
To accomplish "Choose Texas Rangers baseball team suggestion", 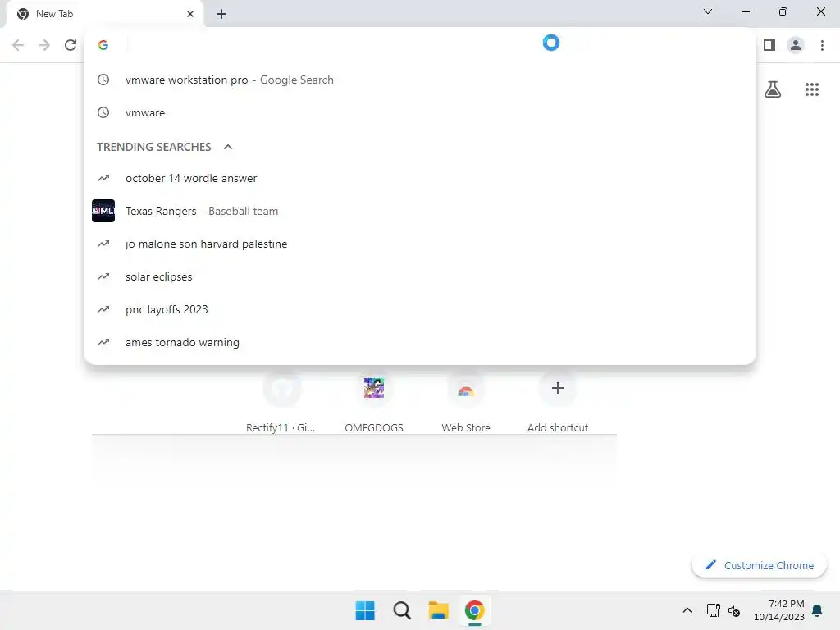I will pos(420,211).
